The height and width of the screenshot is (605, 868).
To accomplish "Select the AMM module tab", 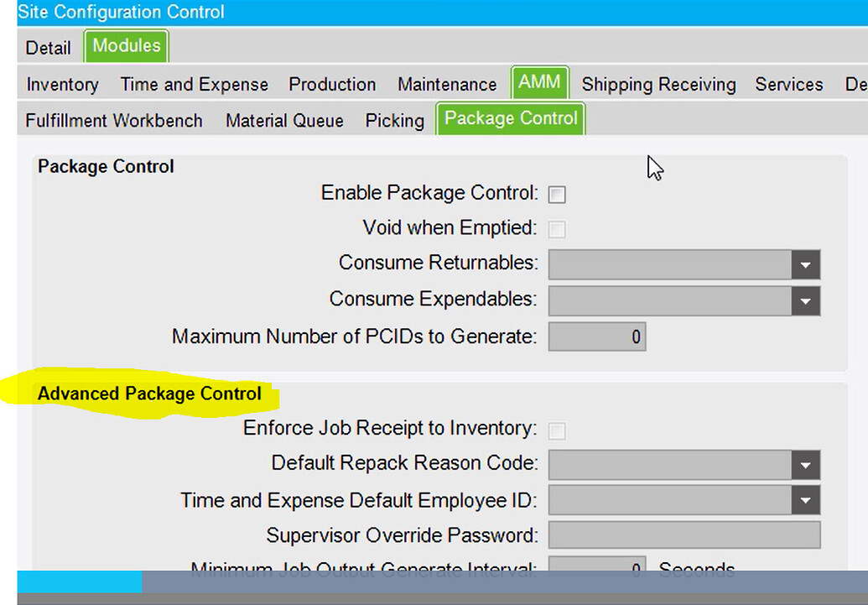I will click(x=540, y=82).
